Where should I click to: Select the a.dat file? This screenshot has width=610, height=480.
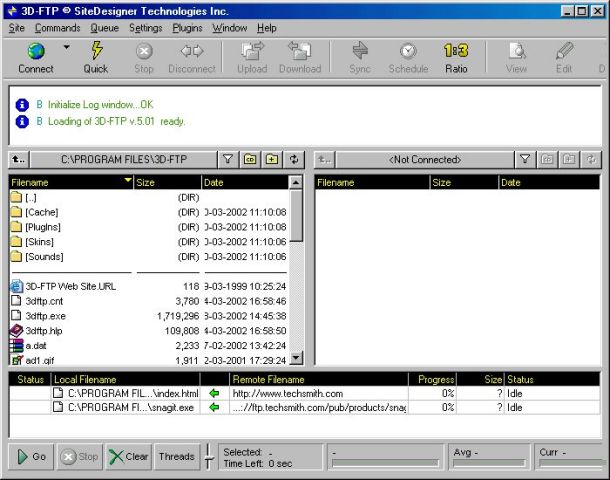(x=149, y=345)
